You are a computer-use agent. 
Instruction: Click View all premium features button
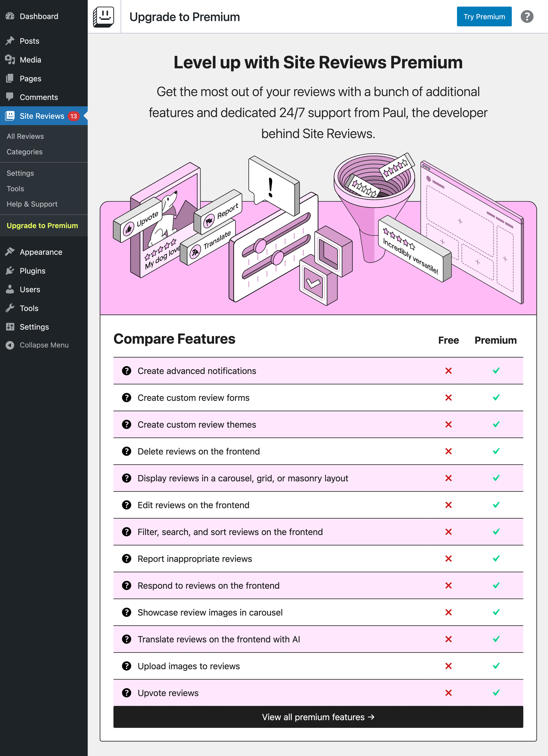(318, 717)
